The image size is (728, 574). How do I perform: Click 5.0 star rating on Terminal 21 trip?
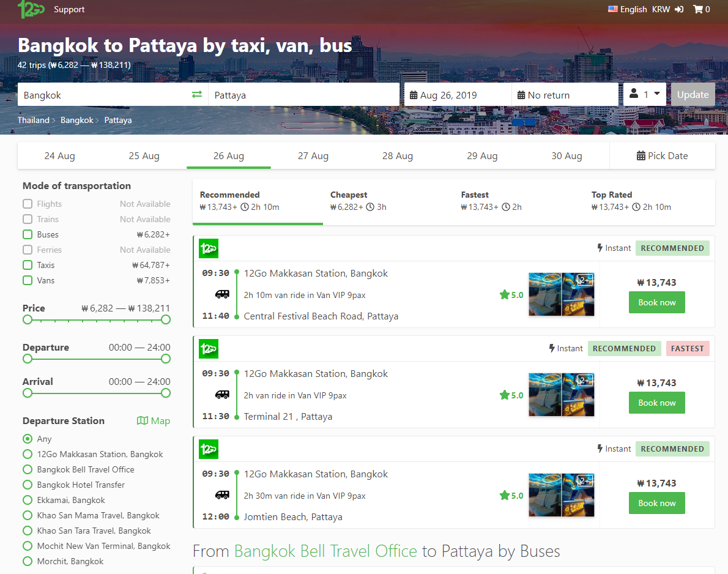coord(511,395)
